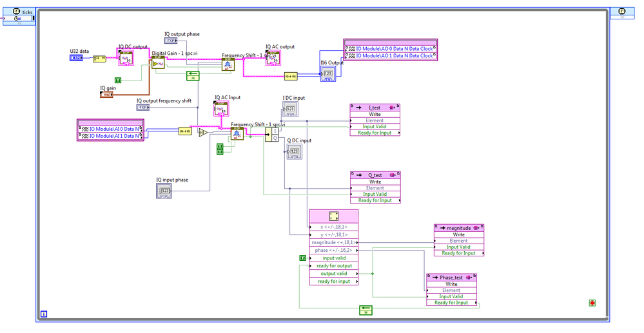644x333 pixels.
Task: Click the output valid terminal
Action: 334,274
